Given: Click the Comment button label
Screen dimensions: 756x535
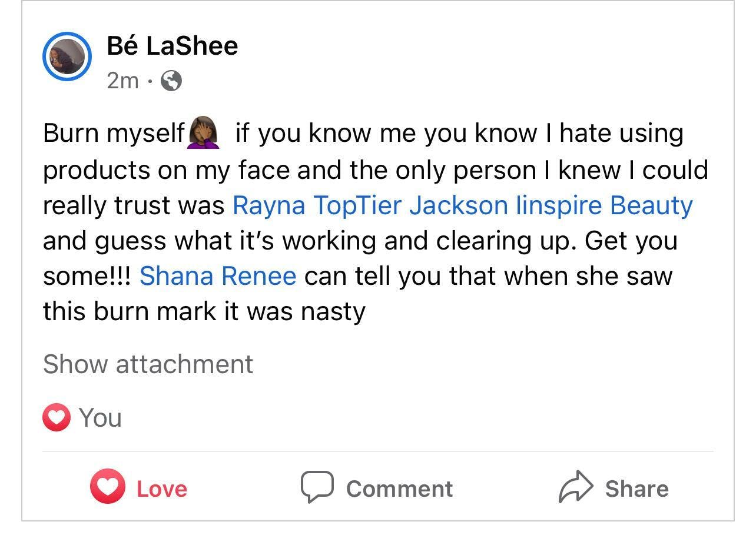Looking at the screenshot, I should 400,489.
